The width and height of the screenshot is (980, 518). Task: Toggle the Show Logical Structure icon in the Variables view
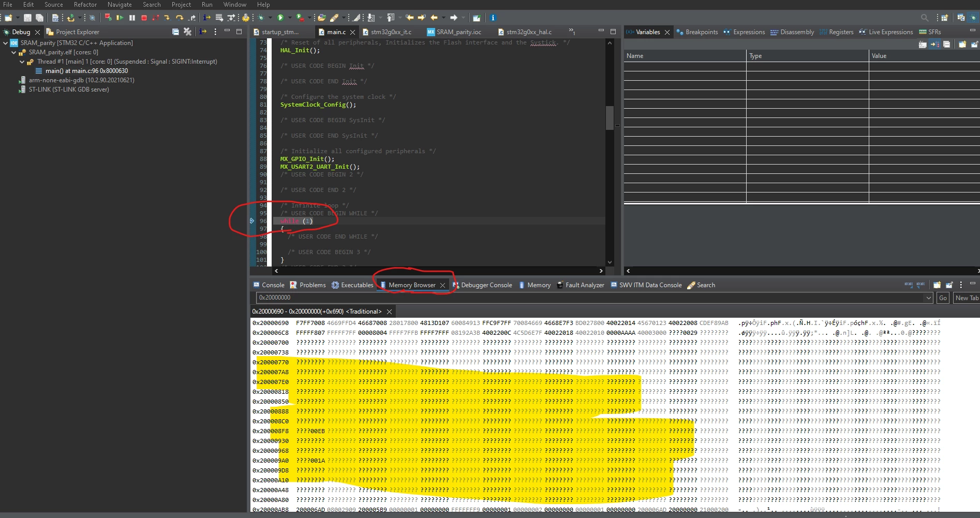[934, 45]
